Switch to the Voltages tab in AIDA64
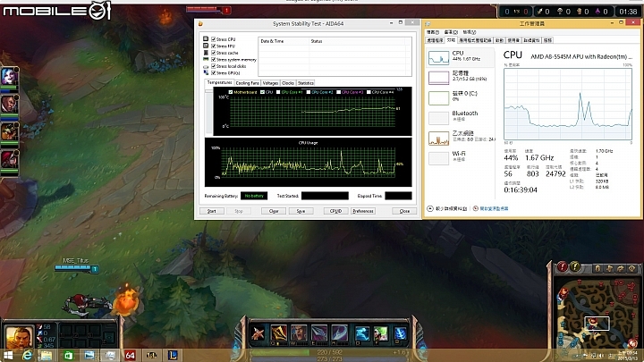The image size is (644, 362). 270,83
